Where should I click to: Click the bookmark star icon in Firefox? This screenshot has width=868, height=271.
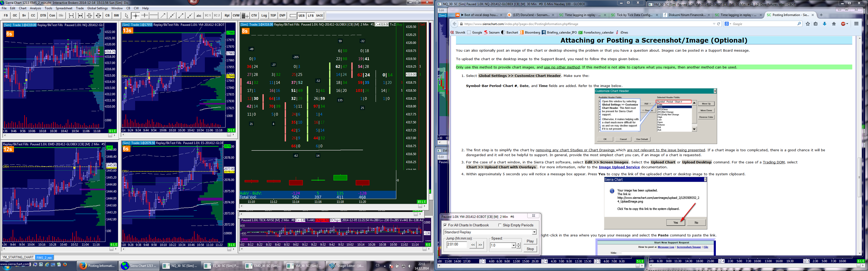[808, 24]
